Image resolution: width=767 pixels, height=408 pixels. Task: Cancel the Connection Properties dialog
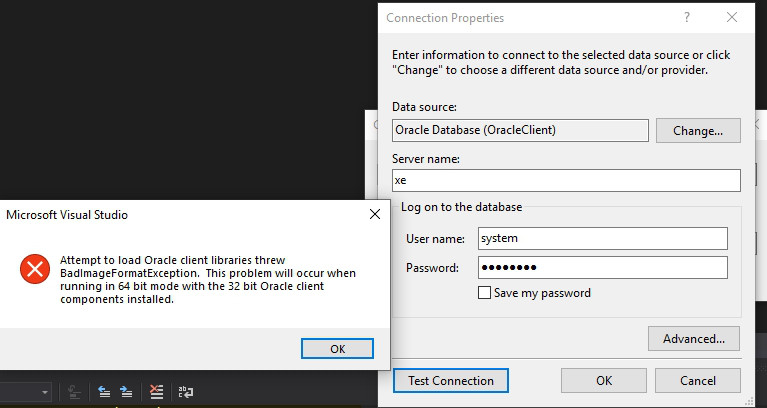pyautogui.click(x=698, y=381)
